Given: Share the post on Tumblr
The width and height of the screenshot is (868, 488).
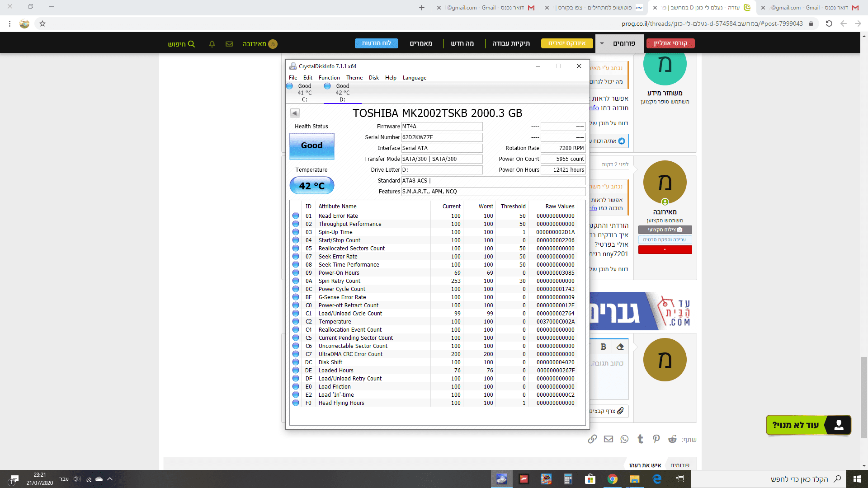Looking at the screenshot, I should tap(640, 439).
